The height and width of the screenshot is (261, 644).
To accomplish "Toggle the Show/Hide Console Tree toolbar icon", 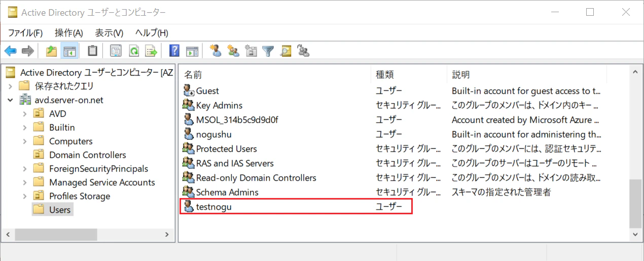I will coord(69,51).
